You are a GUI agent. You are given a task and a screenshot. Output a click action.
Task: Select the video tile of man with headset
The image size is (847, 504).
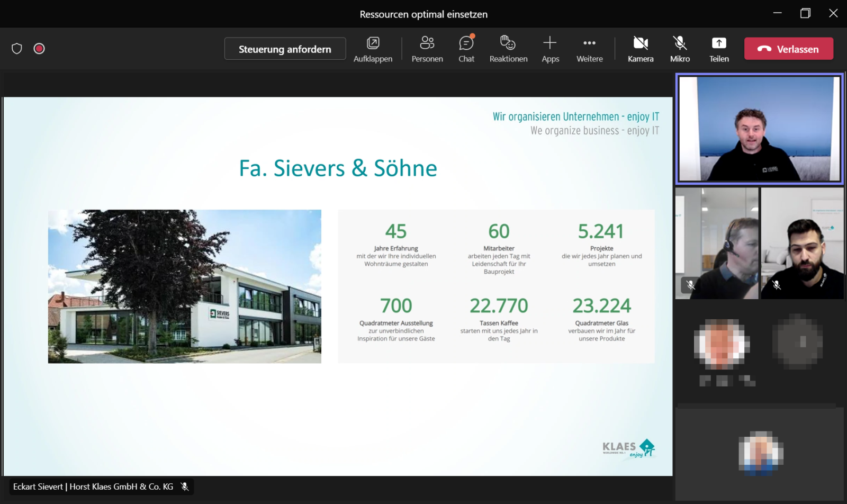pyautogui.click(x=717, y=243)
